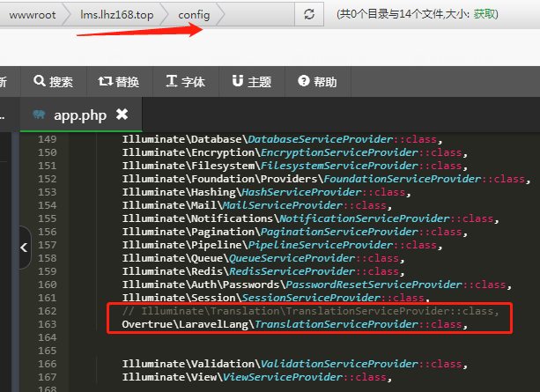
Task: Click the Overtrue LaravelLang TranslationServiceProvider line
Action: (295, 324)
